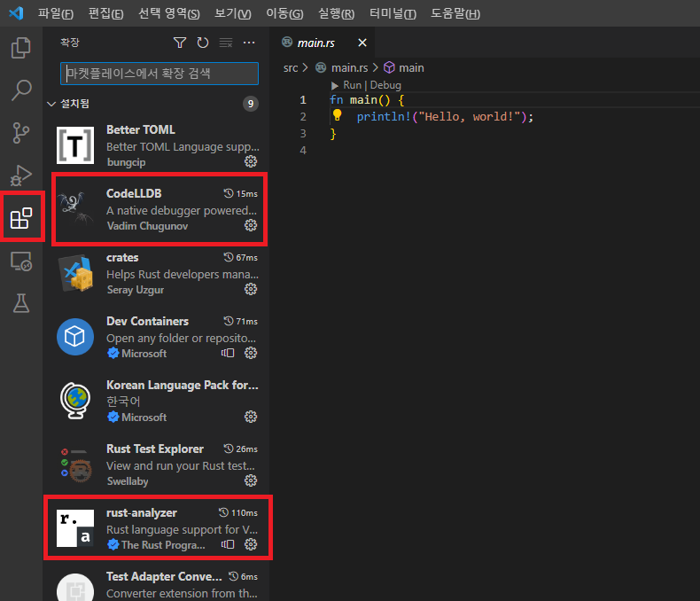700x601 pixels.
Task: Click Dev Containers remote indicator icon
Action: [x=228, y=353]
